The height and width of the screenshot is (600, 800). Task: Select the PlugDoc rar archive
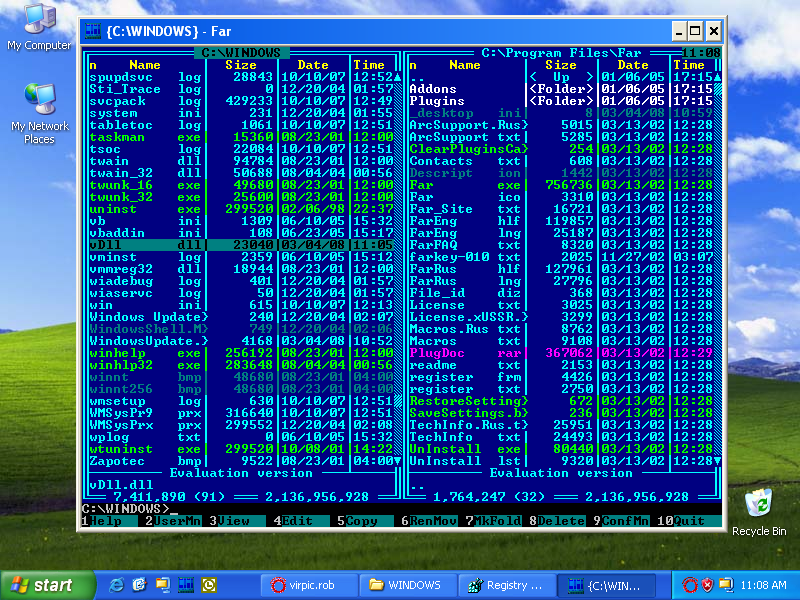(561, 353)
